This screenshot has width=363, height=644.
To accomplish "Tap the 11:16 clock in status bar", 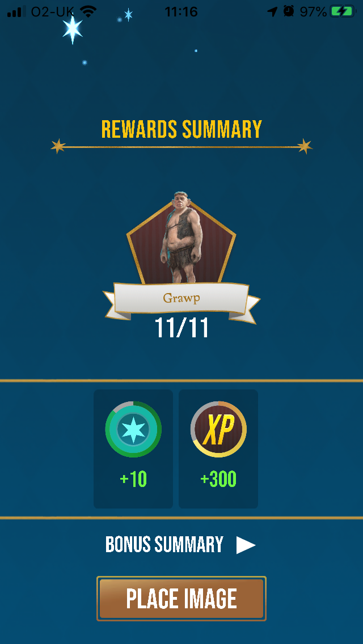I will pyautogui.click(x=181, y=11).
